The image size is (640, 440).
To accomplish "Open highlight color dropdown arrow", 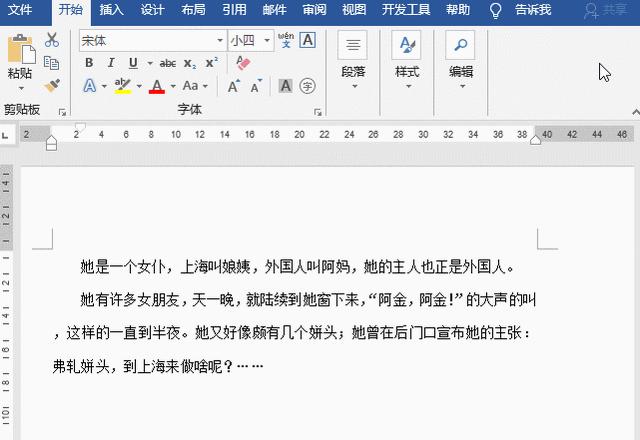I will (139, 86).
